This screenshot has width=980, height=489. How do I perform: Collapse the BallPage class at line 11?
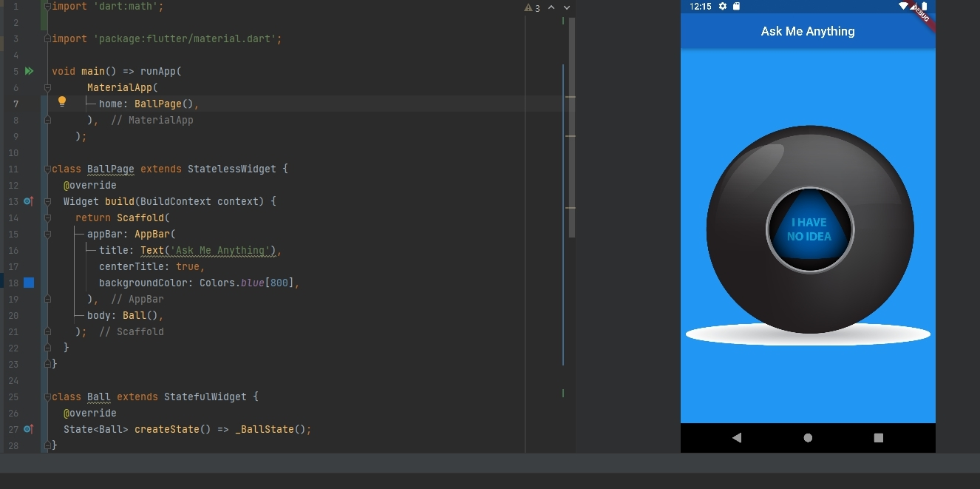click(x=47, y=169)
